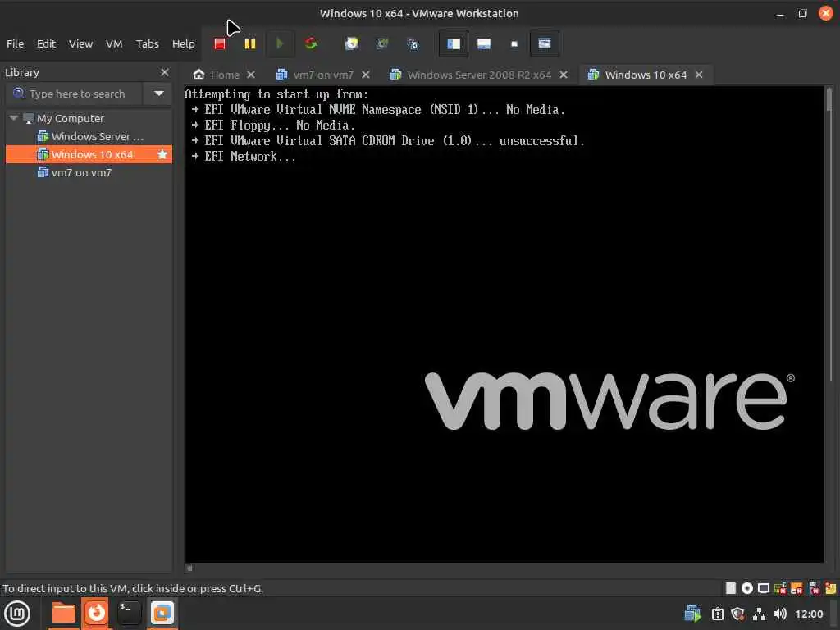Click the library search field
This screenshot has width=840, height=630.
(75, 94)
